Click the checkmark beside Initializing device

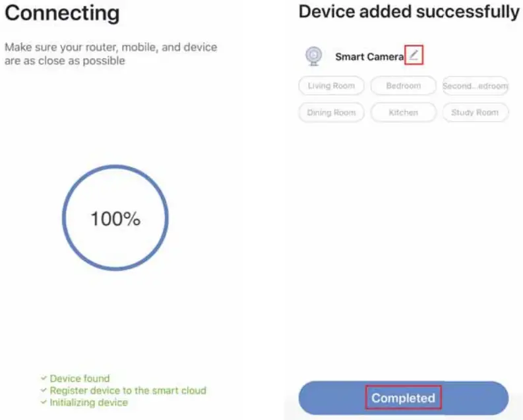tap(44, 402)
